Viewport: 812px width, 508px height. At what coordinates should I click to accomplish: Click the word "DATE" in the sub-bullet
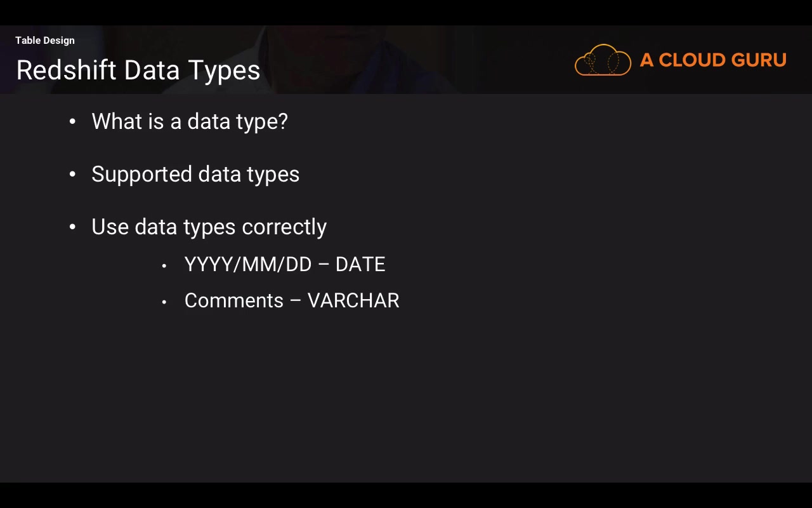point(360,264)
